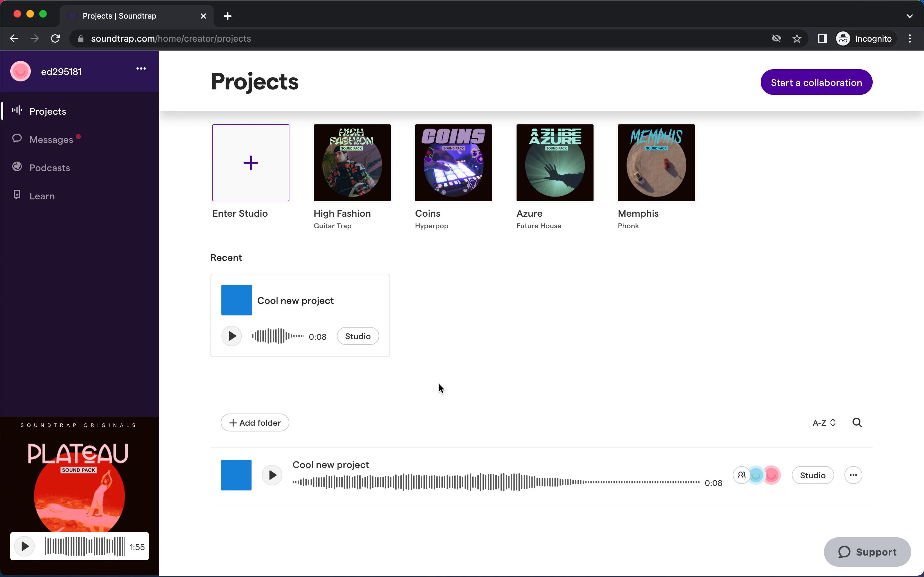924x577 pixels.
Task: Click the incognito profile icon in browser
Action: (843, 38)
